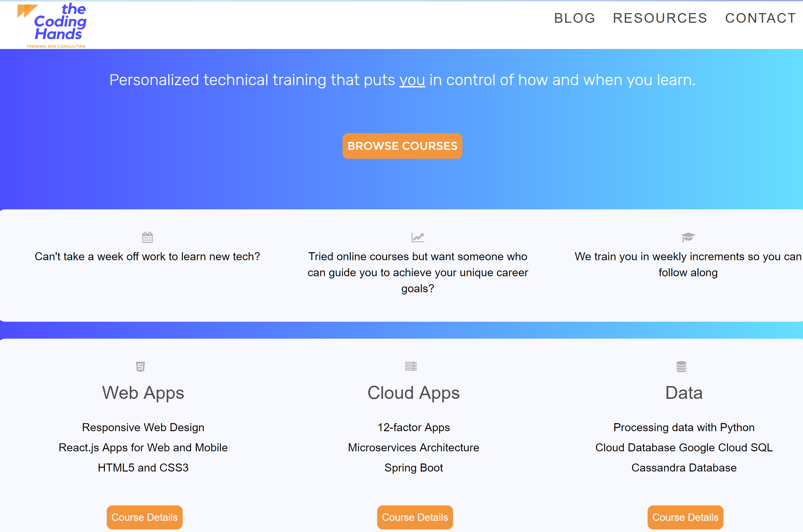Image resolution: width=803 pixels, height=532 pixels.
Task: Click the Web Apps heading
Action: point(143,393)
